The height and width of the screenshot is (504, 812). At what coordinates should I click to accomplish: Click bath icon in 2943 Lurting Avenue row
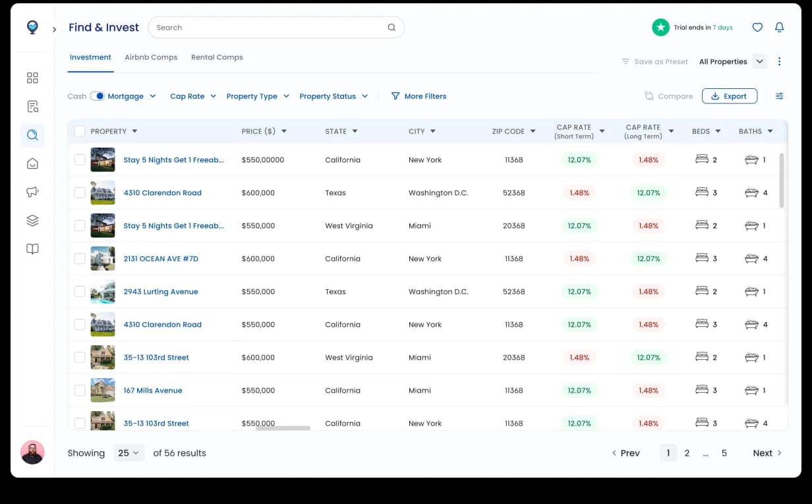[x=751, y=291]
